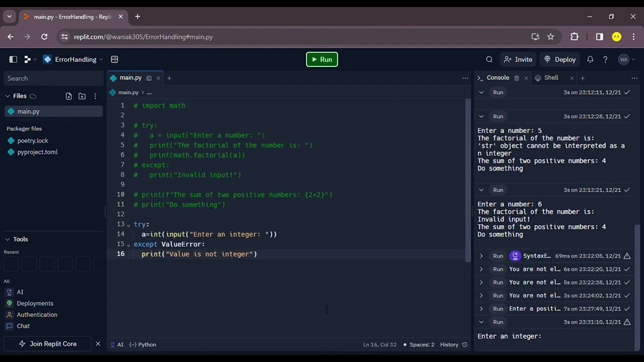This screenshot has height=362, width=644.
Task: Open the Chrome three-dot menu
Action: 633,37
